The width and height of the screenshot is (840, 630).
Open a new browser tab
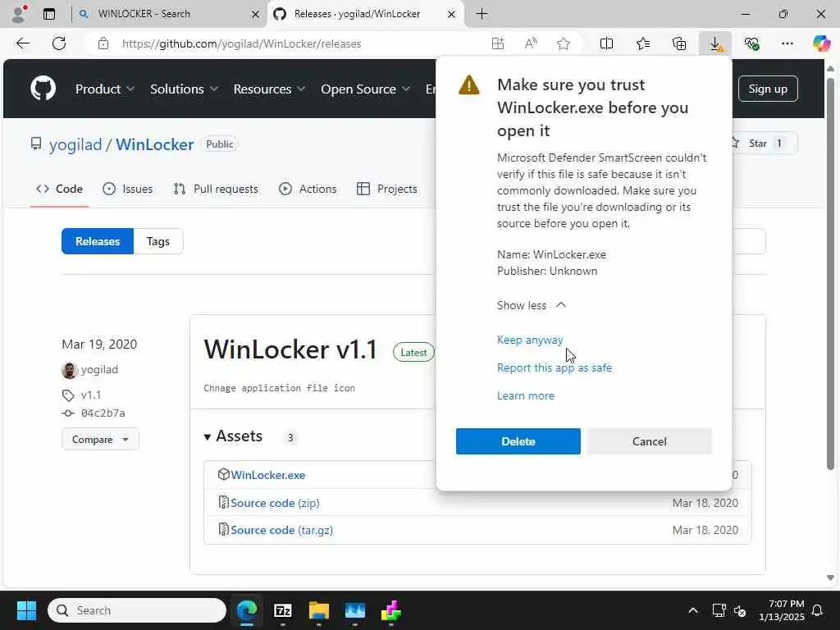(482, 14)
